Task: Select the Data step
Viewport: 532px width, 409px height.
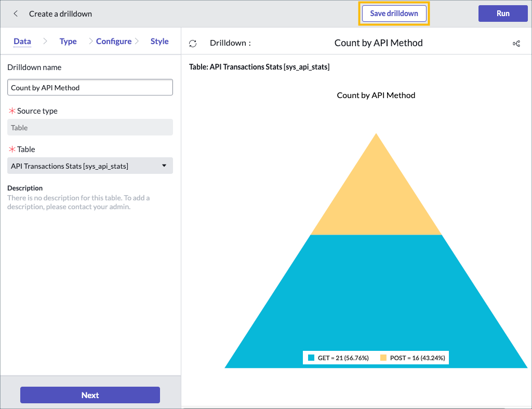Action: click(x=22, y=41)
